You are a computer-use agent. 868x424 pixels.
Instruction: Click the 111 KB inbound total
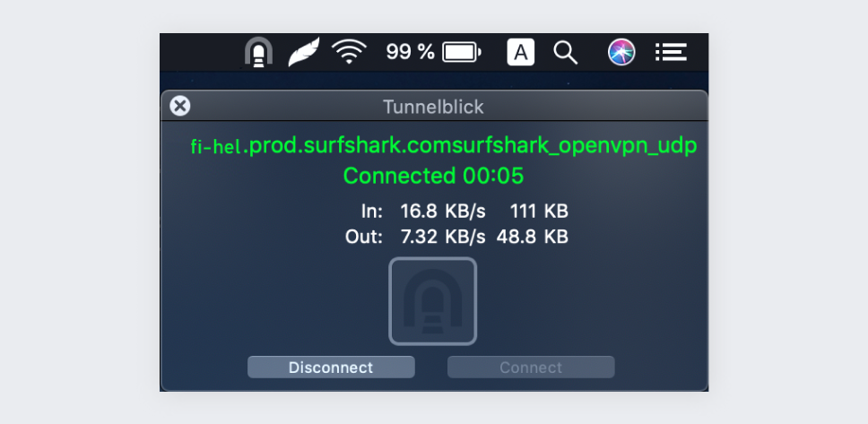(538, 212)
